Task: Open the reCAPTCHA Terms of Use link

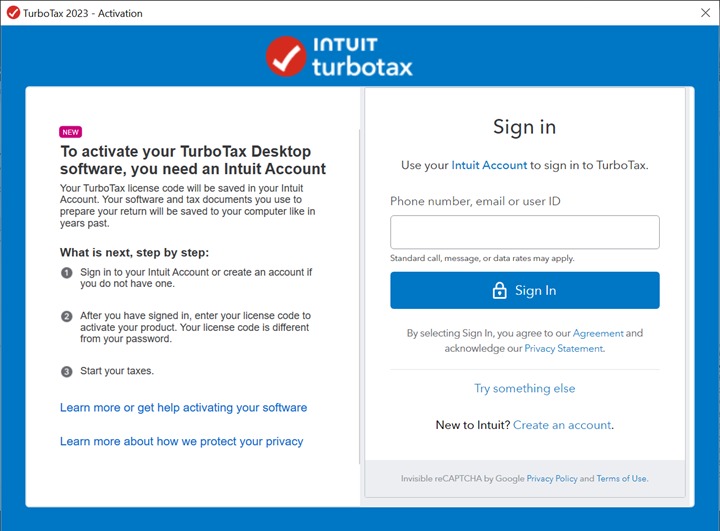Action: 621,479
